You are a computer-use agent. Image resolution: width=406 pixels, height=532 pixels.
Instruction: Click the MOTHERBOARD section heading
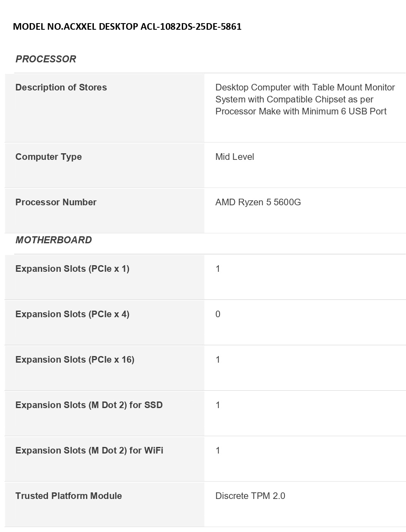[x=53, y=240]
